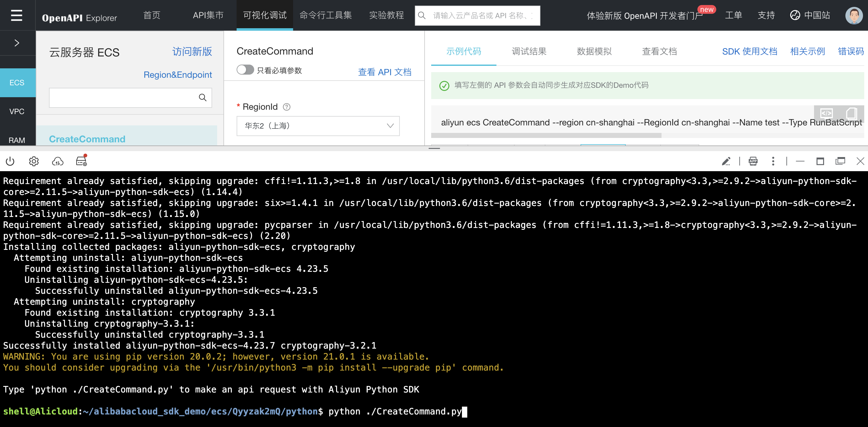Open the hamburger menu icon
The height and width of the screenshot is (427, 868).
click(x=17, y=15)
